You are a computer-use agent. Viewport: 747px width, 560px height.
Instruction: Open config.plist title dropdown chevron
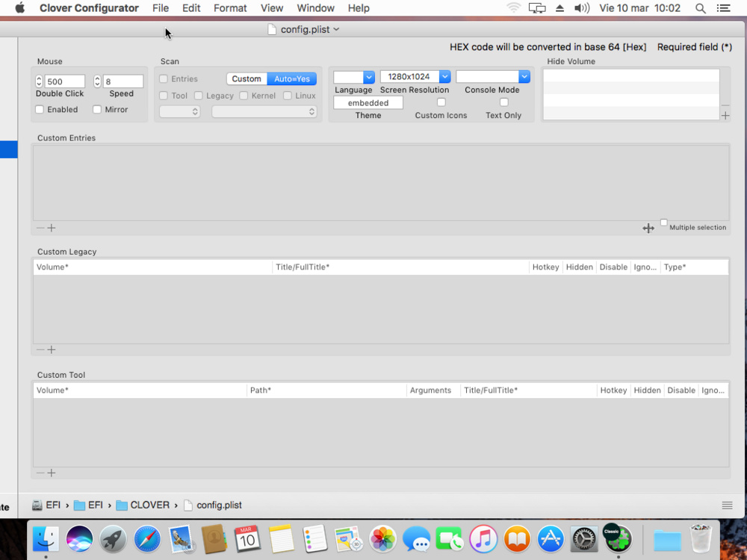(336, 30)
